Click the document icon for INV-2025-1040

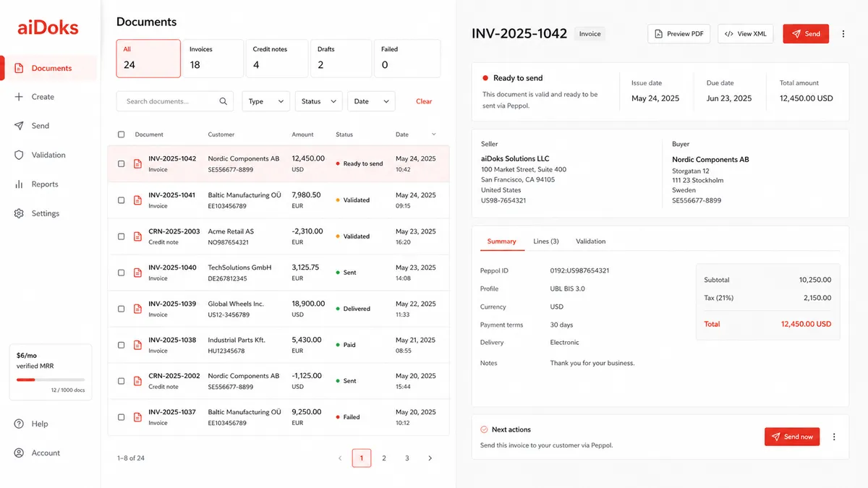pos(137,273)
